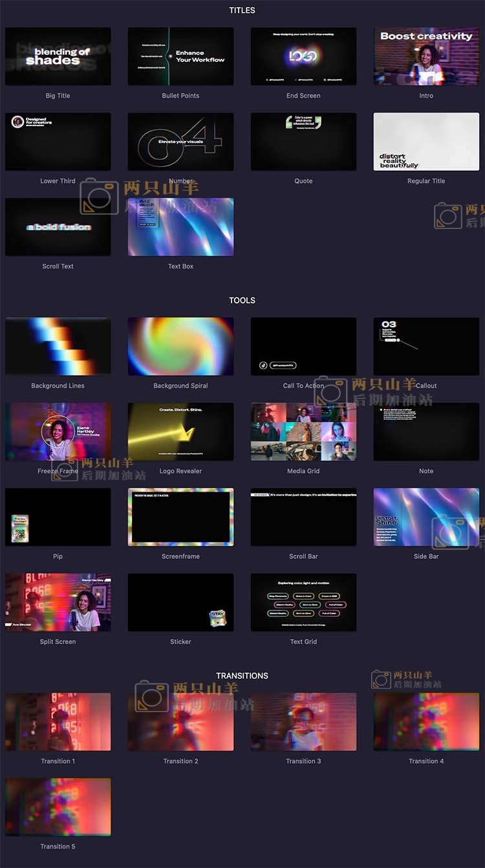485x868 pixels.
Task: Choose the Transition 4 thumbnail
Action: click(x=426, y=722)
